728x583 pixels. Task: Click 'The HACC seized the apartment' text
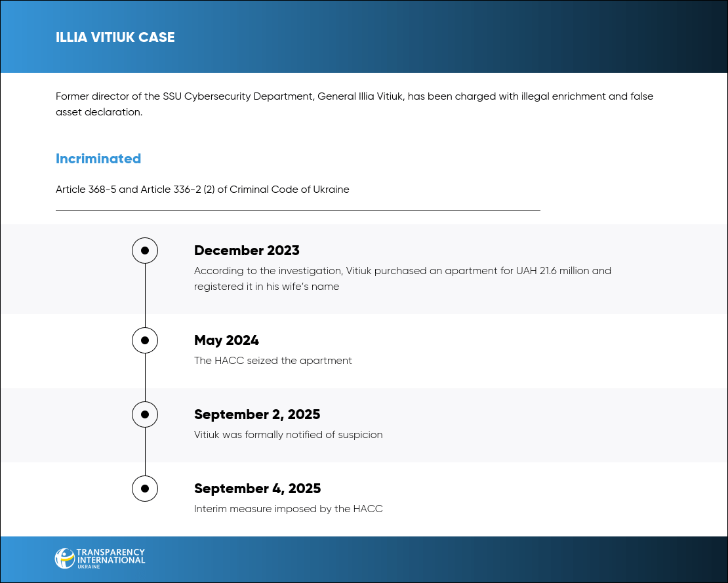point(273,361)
